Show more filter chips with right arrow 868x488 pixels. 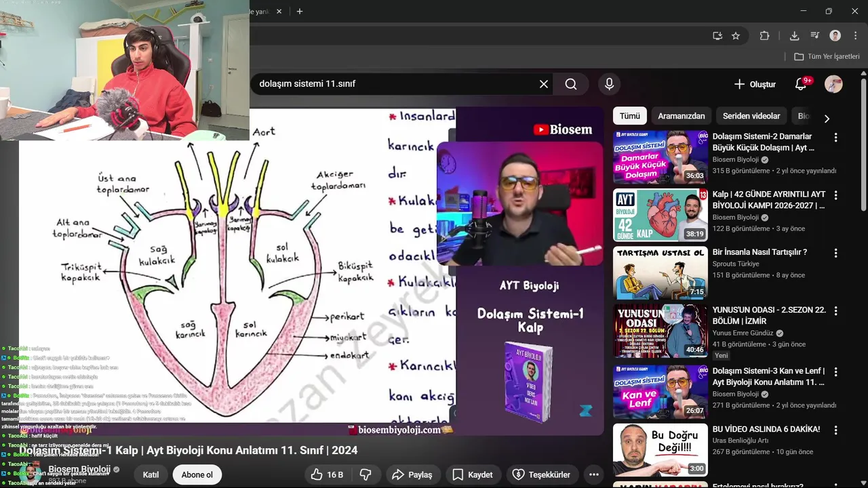coord(827,119)
